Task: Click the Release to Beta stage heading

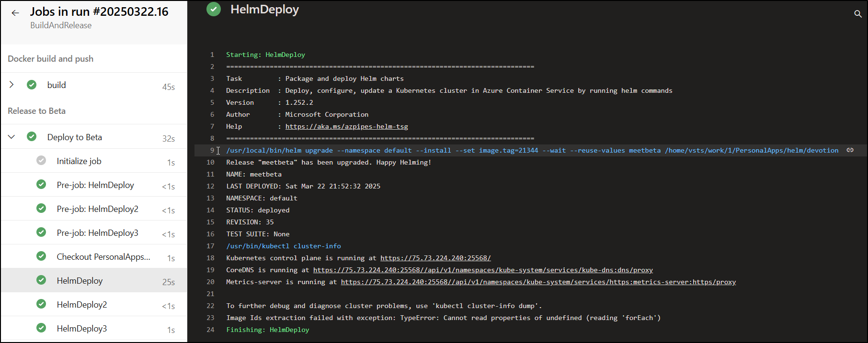Action: click(37, 111)
